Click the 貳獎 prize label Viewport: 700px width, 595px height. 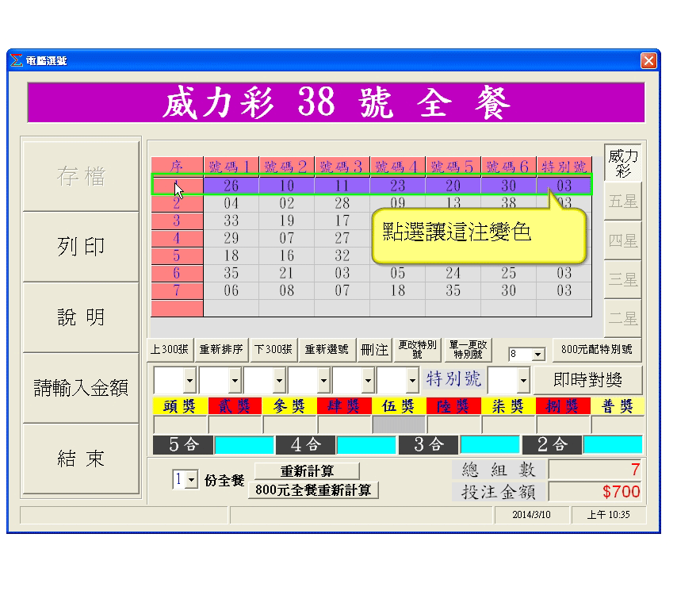coord(235,406)
